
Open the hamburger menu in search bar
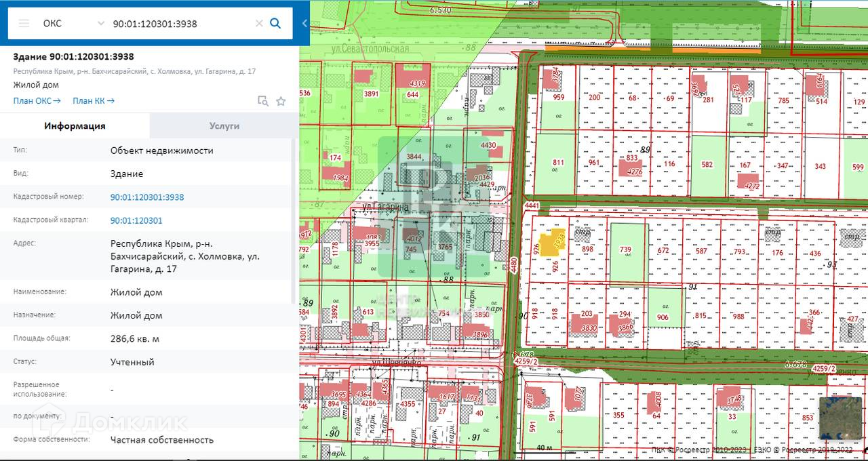(24, 23)
